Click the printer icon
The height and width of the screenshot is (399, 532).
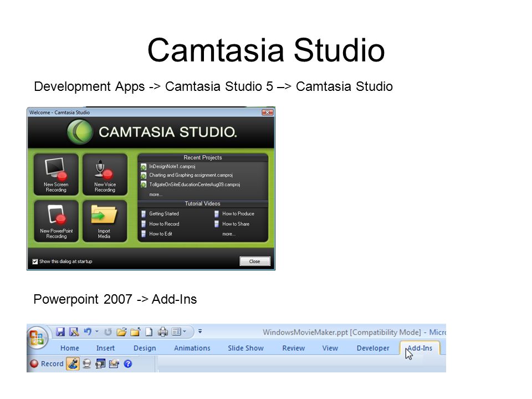(x=163, y=331)
